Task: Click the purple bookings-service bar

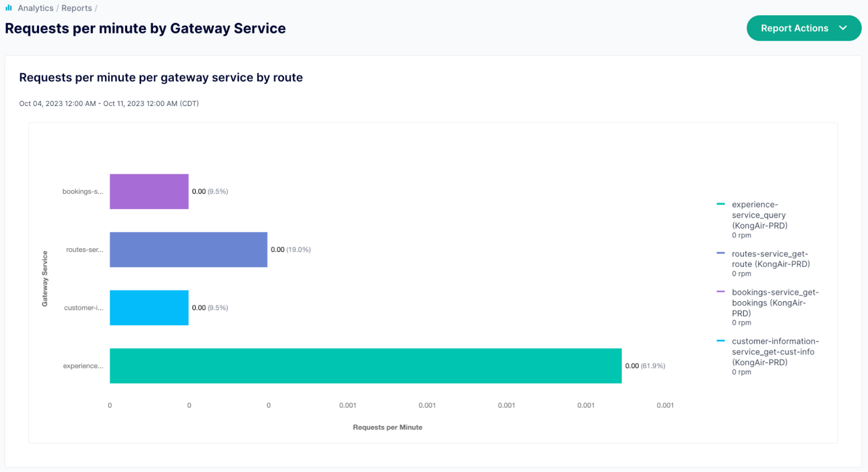Action: point(149,191)
